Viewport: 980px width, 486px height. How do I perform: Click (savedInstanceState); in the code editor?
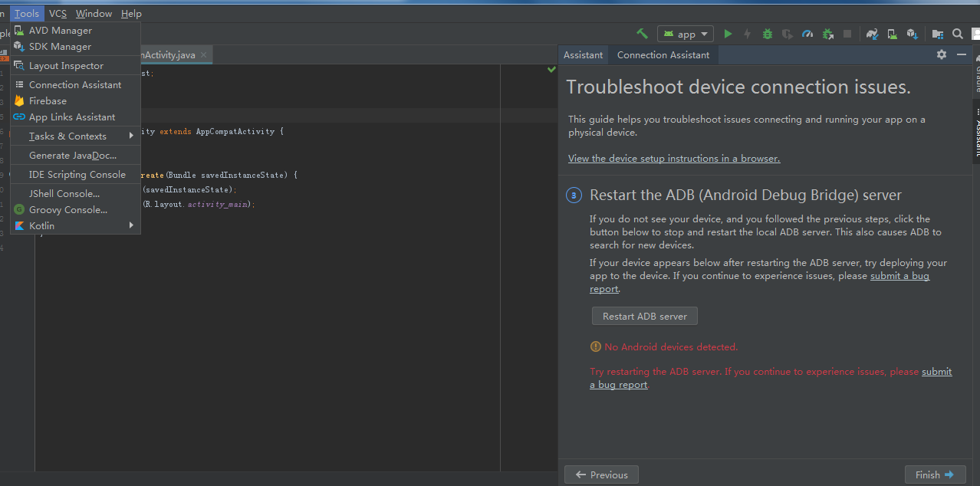coord(189,189)
